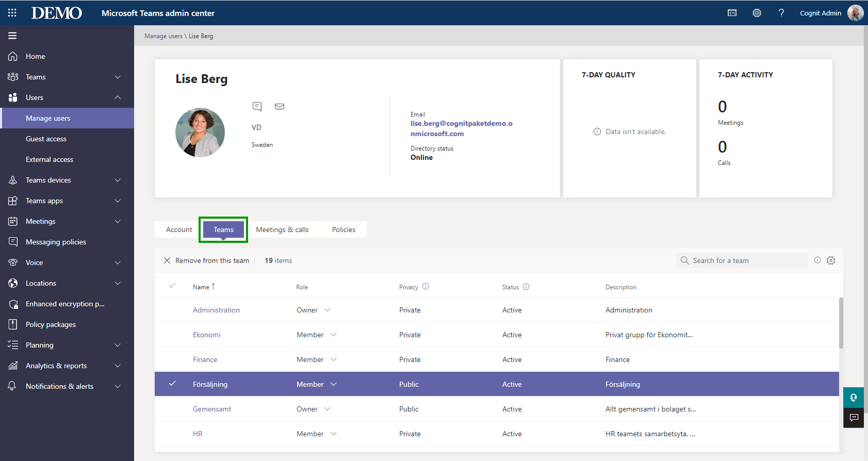Open settings gear in top header
868x461 pixels.
click(x=757, y=13)
